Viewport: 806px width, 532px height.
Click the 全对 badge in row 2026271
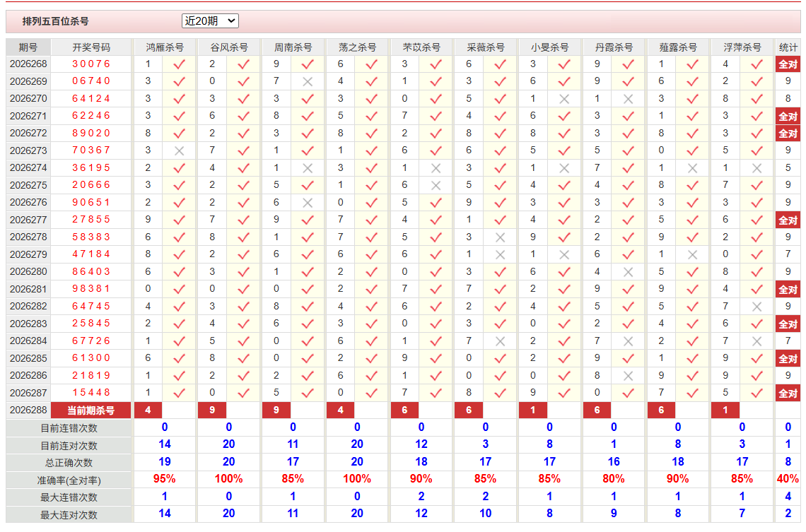point(788,116)
